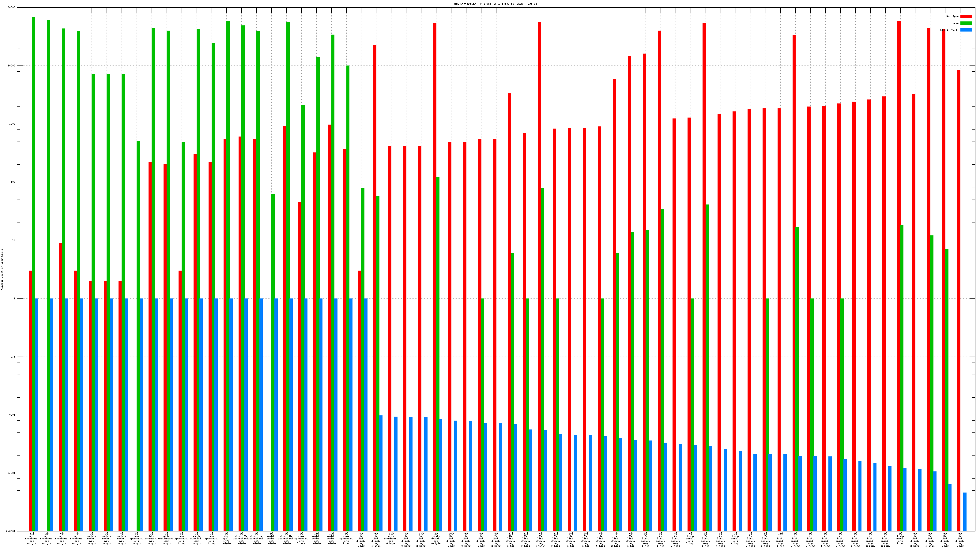Click the RBL Statistics chart title
This screenshot has width=980, height=551.
click(495, 4)
